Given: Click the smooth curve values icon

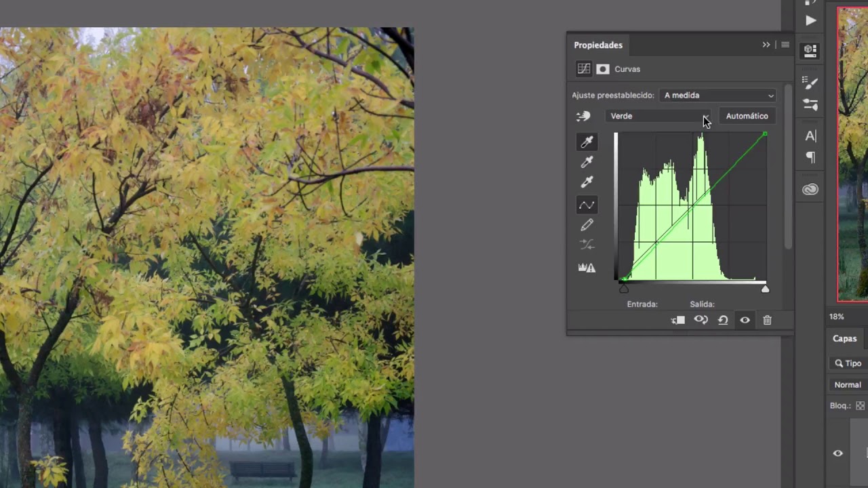Looking at the screenshot, I should coord(587,245).
